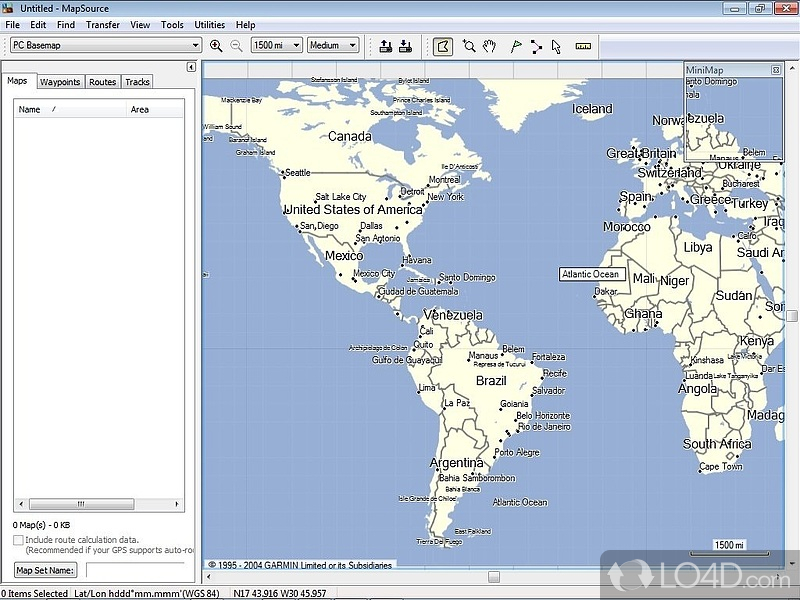
Task: Select the Waypoint flag tool
Action: 516,45
